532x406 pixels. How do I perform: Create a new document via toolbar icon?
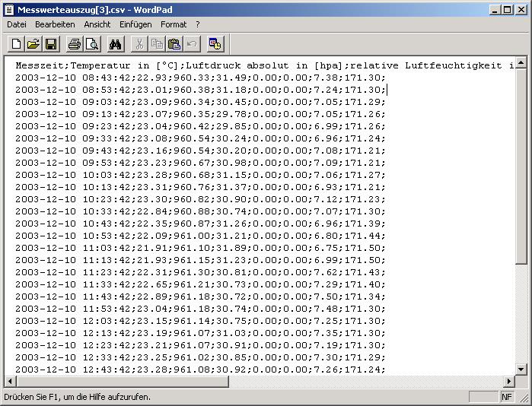16,44
